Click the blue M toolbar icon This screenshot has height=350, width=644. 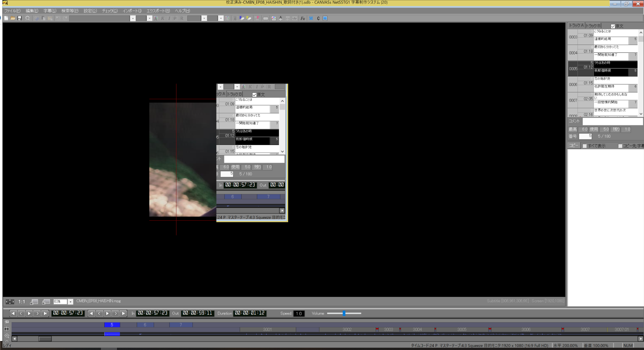click(x=311, y=18)
